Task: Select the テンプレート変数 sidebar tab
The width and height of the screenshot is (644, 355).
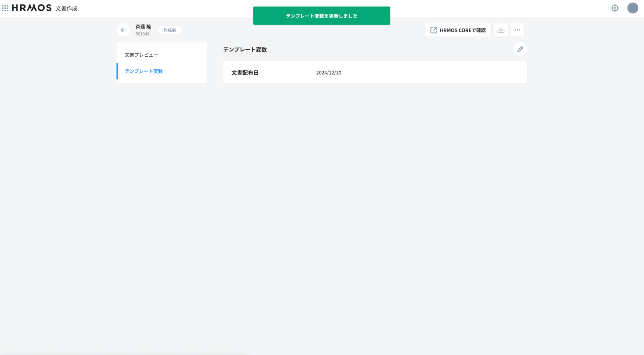Action: (x=144, y=71)
